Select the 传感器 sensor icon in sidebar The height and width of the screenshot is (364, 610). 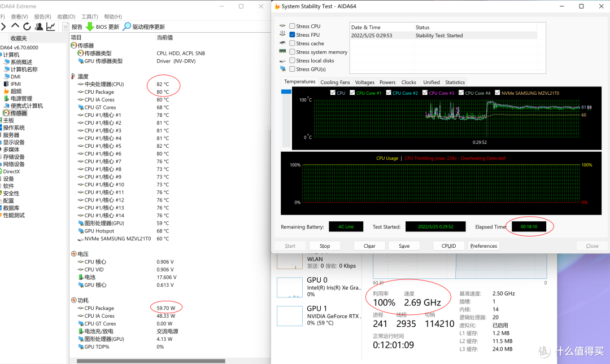(x=6, y=113)
